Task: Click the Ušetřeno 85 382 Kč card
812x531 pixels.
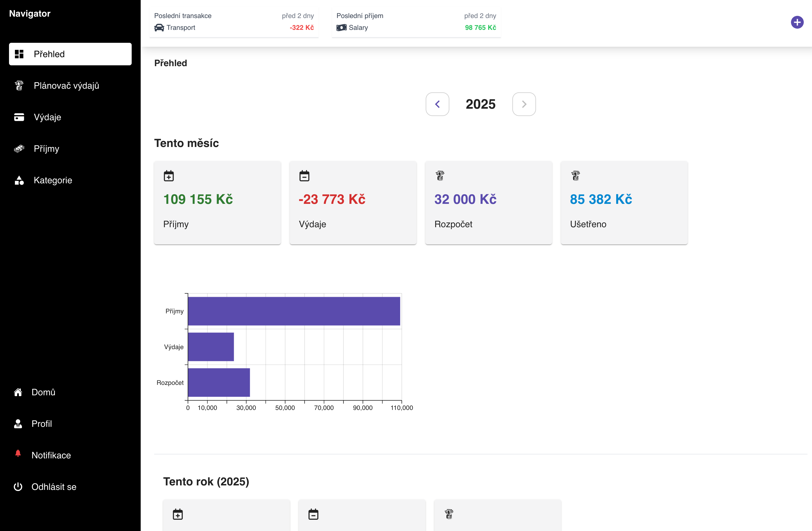Action: tap(624, 202)
